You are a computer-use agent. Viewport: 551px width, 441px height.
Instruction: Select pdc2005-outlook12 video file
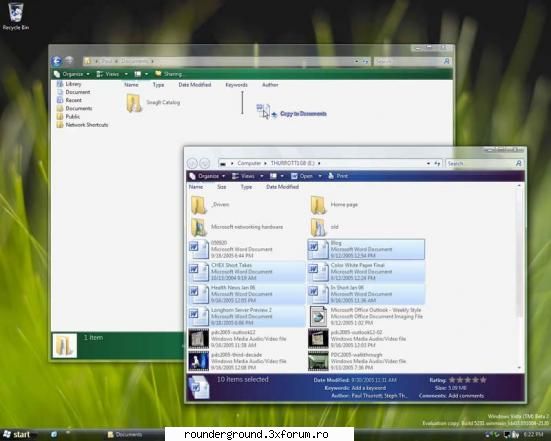click(238, 339)
